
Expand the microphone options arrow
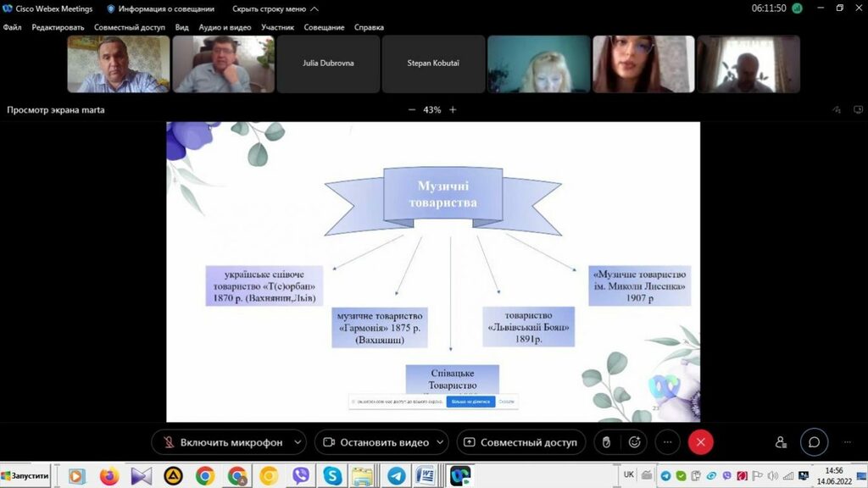(297, 442)
